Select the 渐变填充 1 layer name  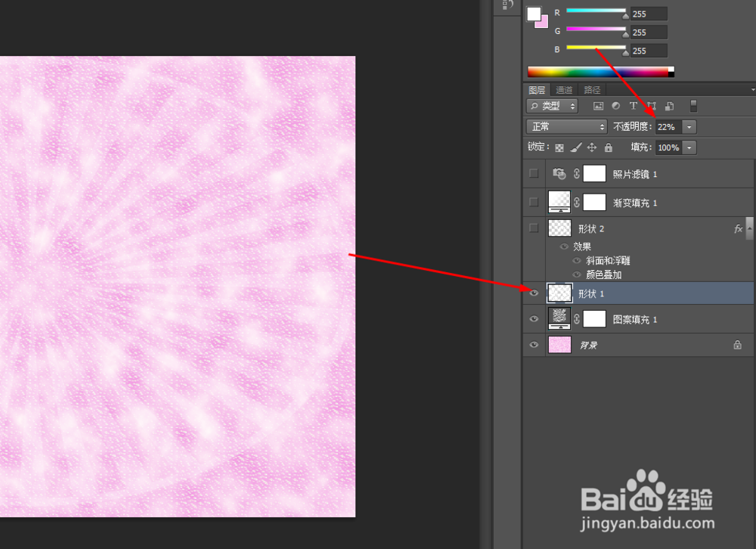point(635,203)
